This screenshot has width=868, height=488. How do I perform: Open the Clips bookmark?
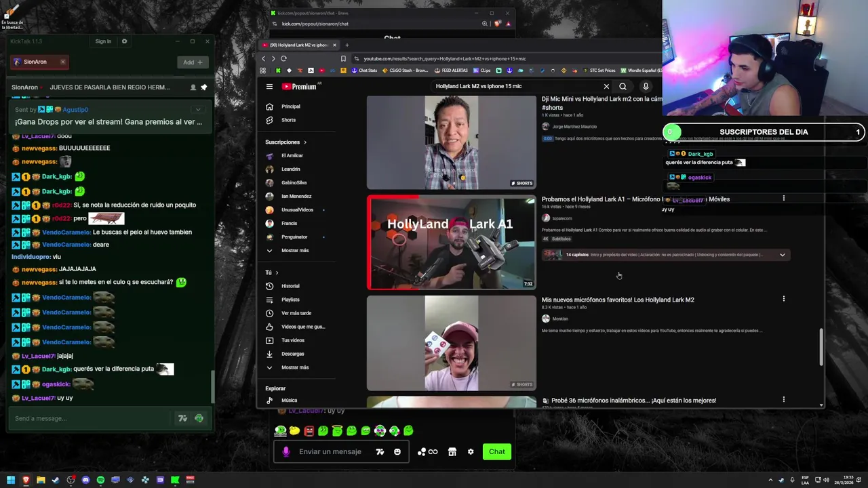coord(482,70)
